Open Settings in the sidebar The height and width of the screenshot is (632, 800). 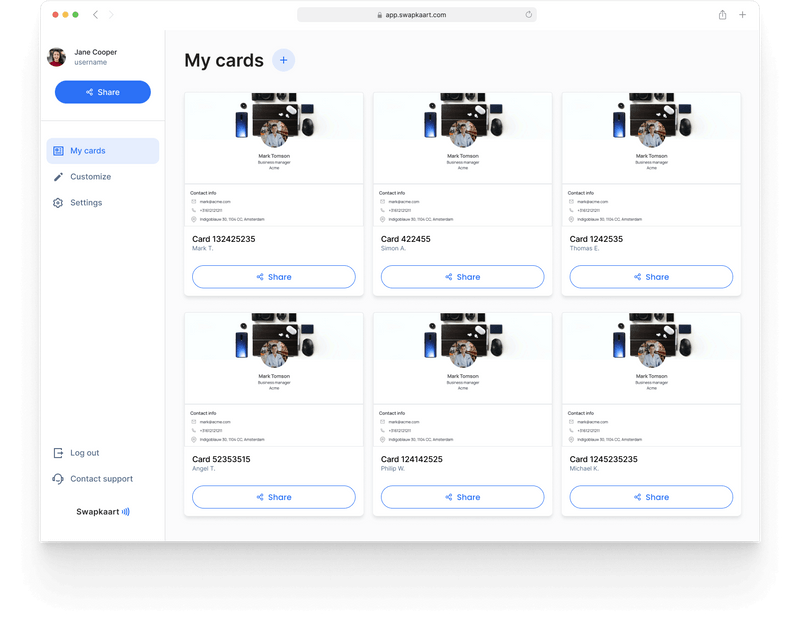pyautogui.click(x=86, y=203)
